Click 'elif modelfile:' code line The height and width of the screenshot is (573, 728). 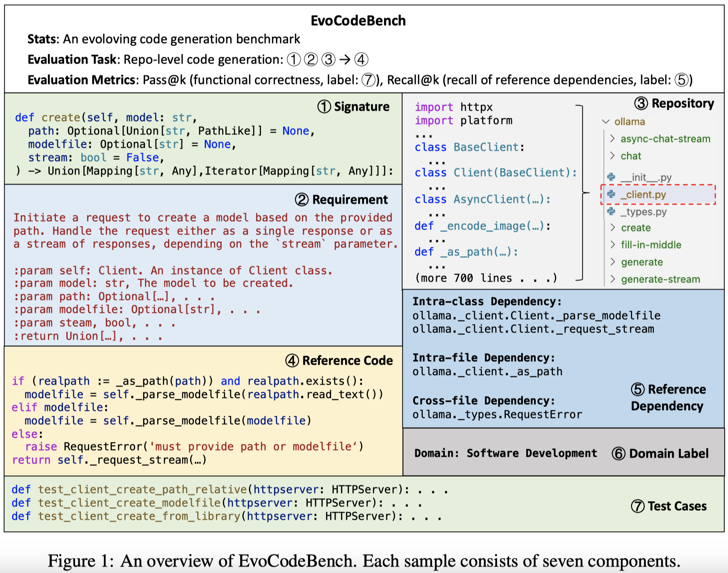pyautogui.click(x=60, y=407)
